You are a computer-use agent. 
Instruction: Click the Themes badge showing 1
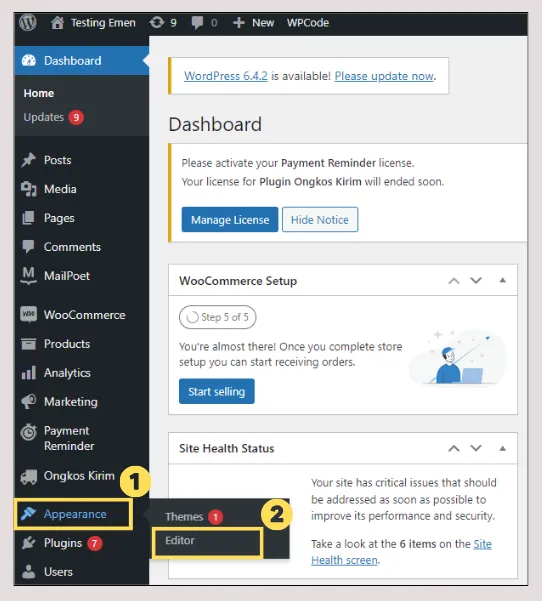click(215, 517)
